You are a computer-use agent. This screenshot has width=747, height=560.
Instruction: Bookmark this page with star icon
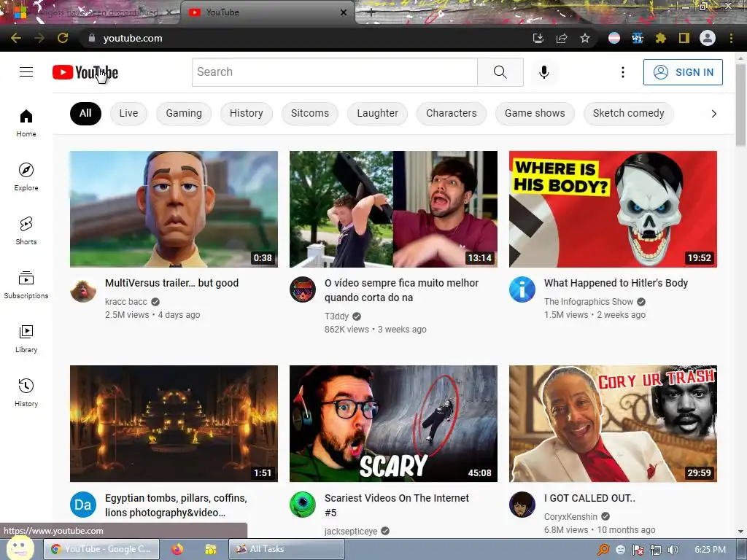pos(585,38)
